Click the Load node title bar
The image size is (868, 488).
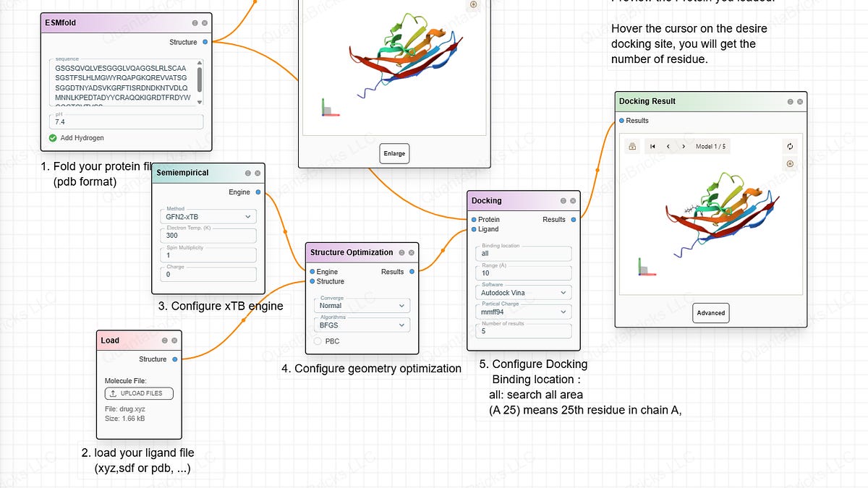pos(139,341)
